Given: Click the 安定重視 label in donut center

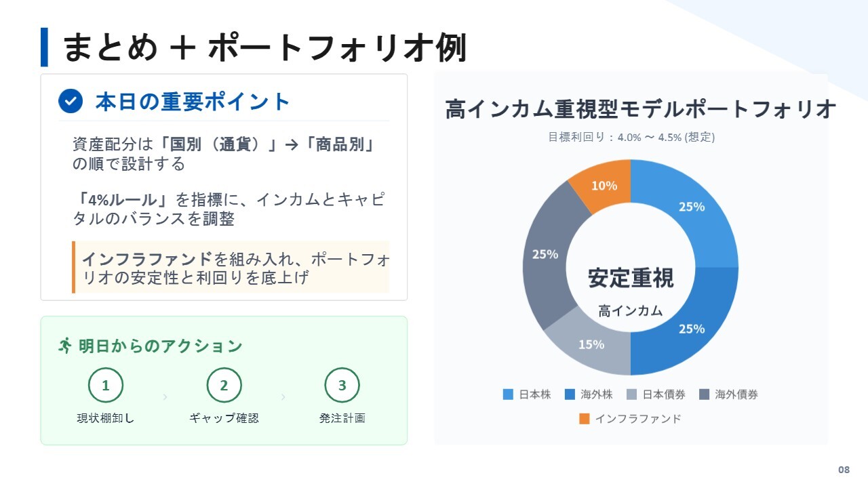Looking at the screenshot, I should [x=631, y=278].
